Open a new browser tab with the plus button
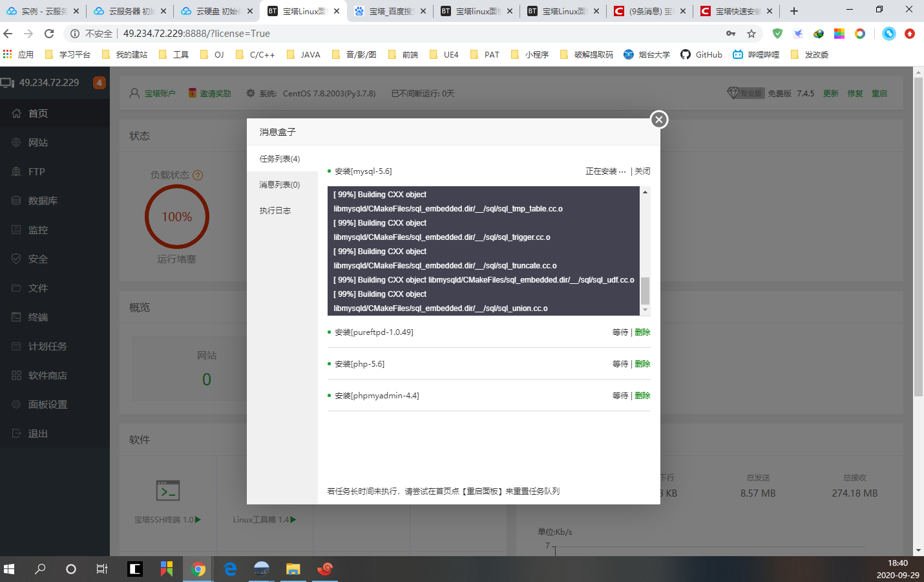Screen dimensions: 924x582 click(x=794, y=11)
